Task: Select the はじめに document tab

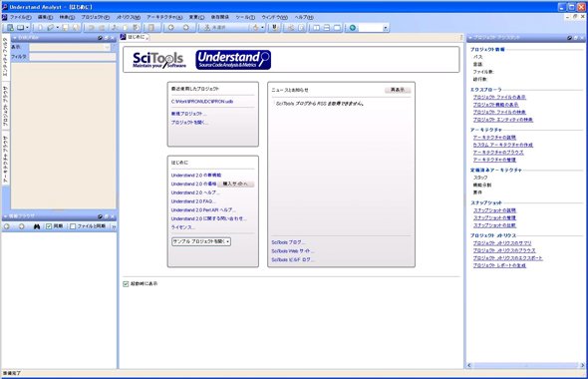Action: (135, 37)
